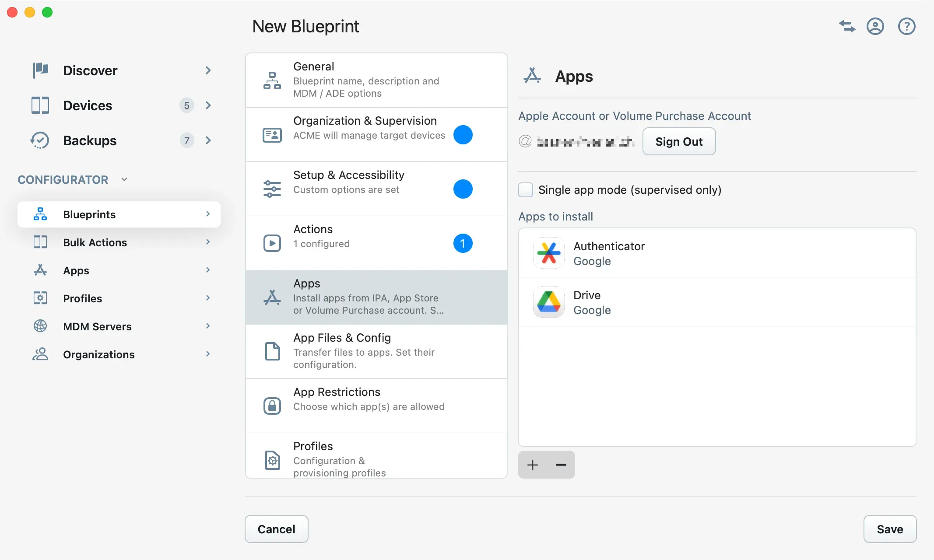Toggle the Setup & Accessibility blue status indicator
Viewport: 934px width, 560px height.
[x=463, y=189]
